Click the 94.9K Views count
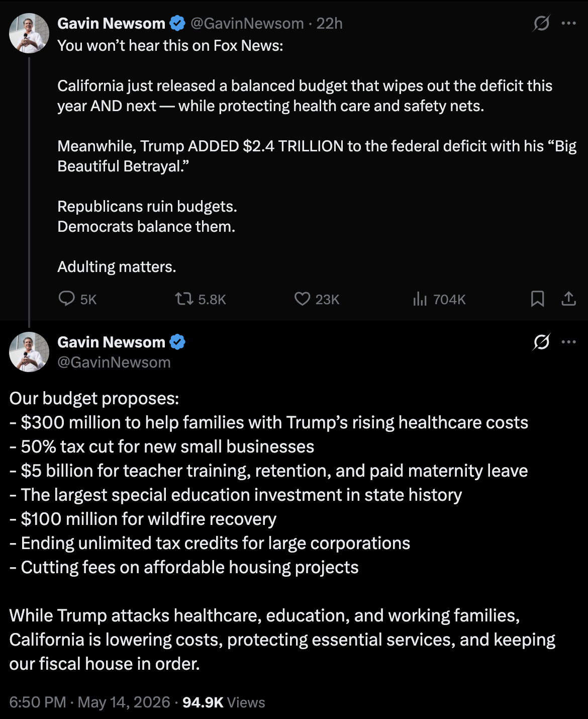This screenshot has width=588, height=719. point(224,702)
